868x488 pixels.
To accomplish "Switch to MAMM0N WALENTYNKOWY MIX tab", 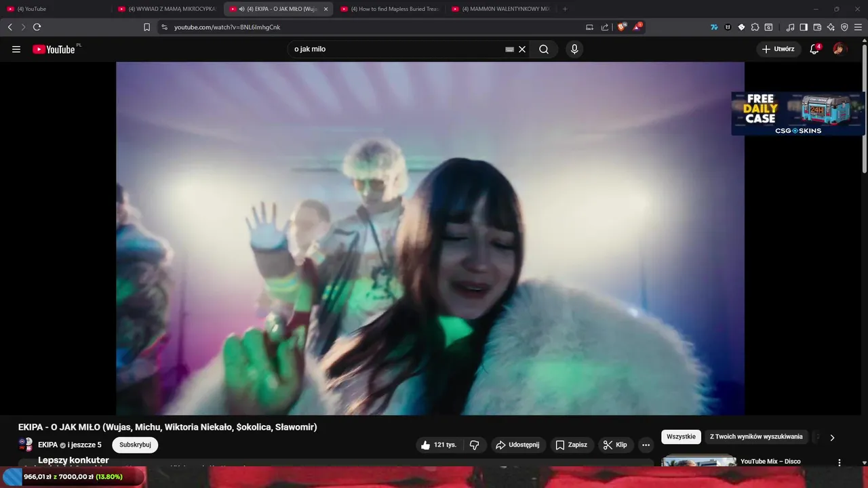I will pyautogui.click(x=500, y=9).
